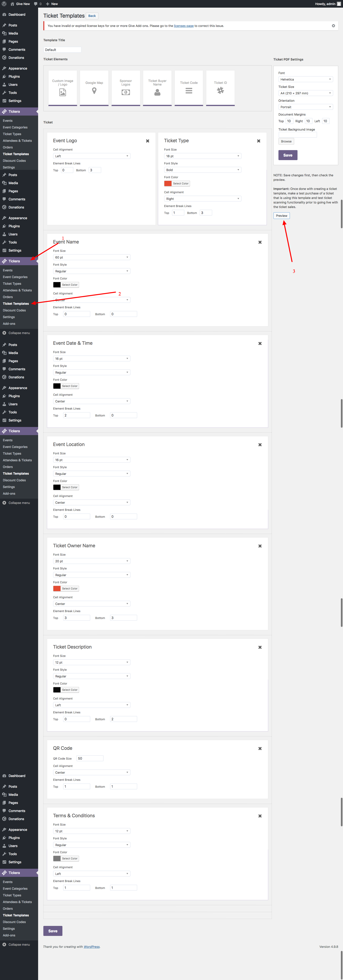Click Browse for ticket background image
The width and height of the screenshot is (343, 980).
point(286,142)
